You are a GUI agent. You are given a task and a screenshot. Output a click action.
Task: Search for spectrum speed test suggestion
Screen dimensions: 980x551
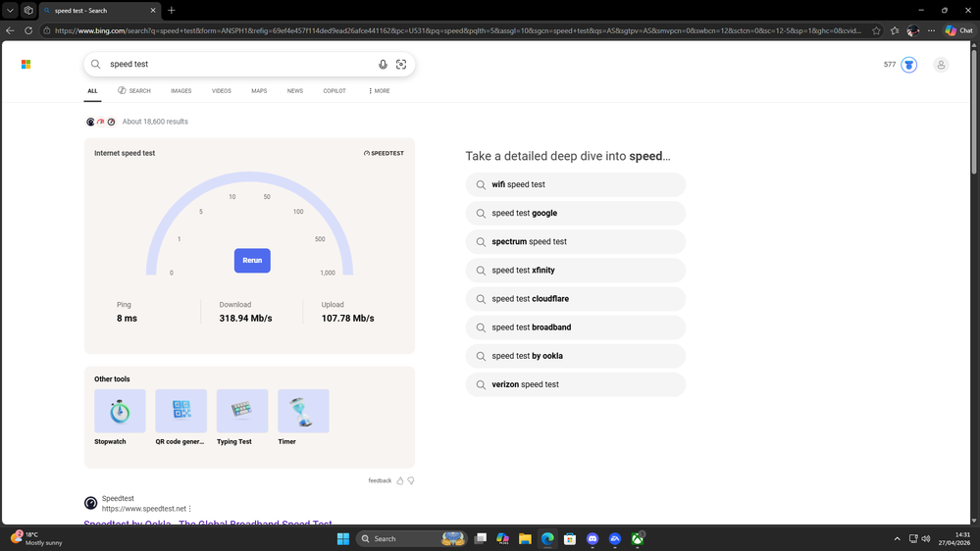click(576, 242)
